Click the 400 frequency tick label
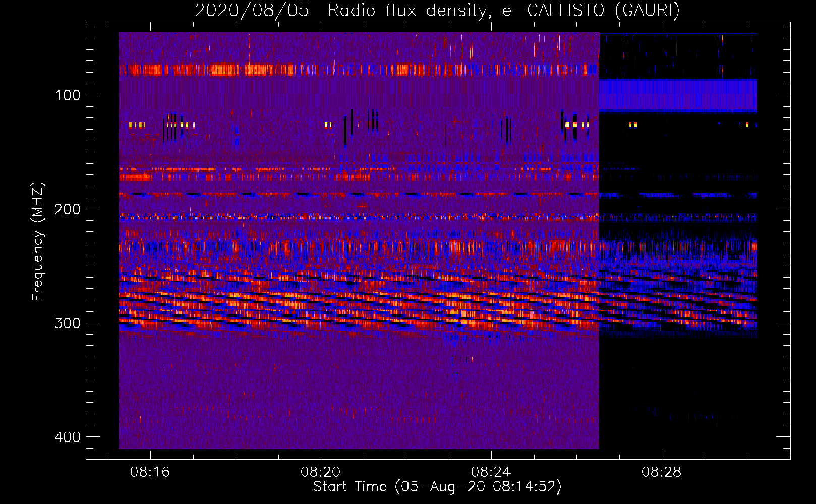This screenshot has height=504, width=816. tap(68, 437)
